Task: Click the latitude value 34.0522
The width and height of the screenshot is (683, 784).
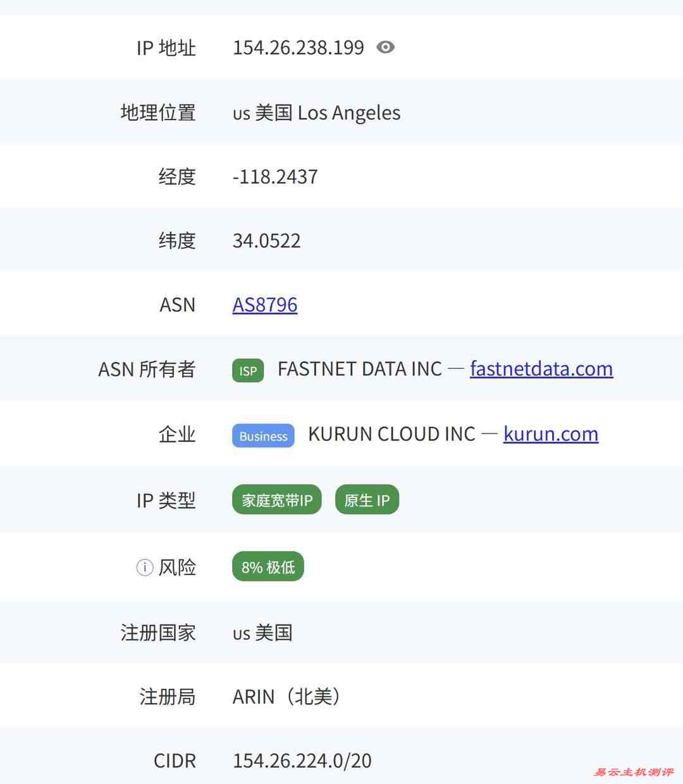Action: [x=266, y=240]
